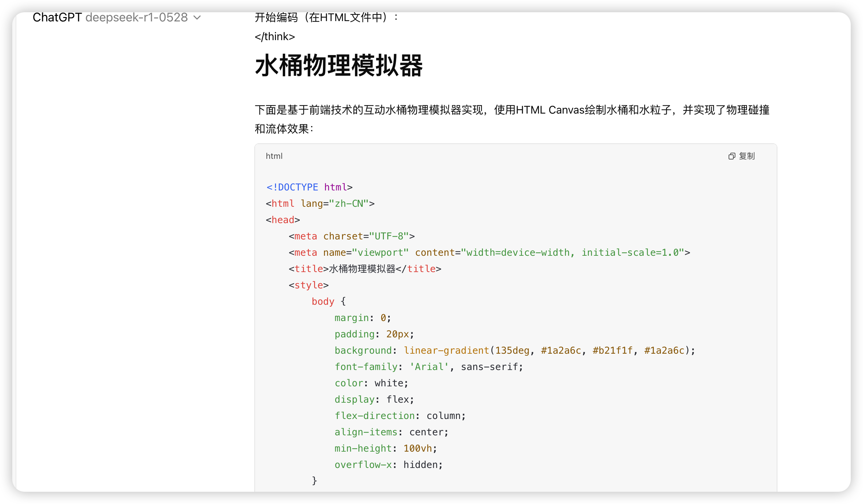863x504 pixels.
Task: Click the ChatGPT title text
Action: click(57, 17)
